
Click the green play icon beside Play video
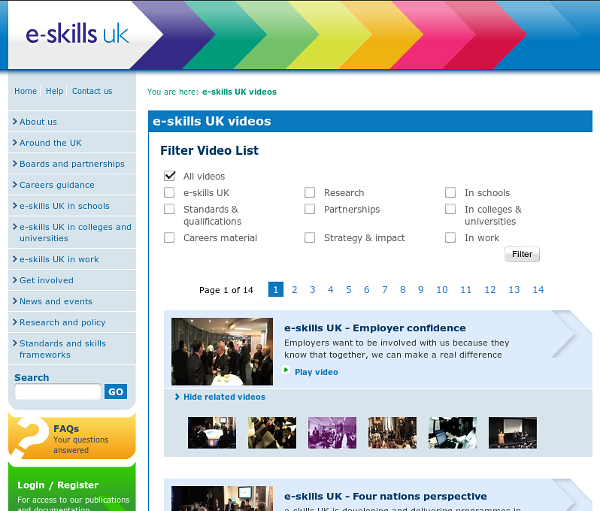285,370
